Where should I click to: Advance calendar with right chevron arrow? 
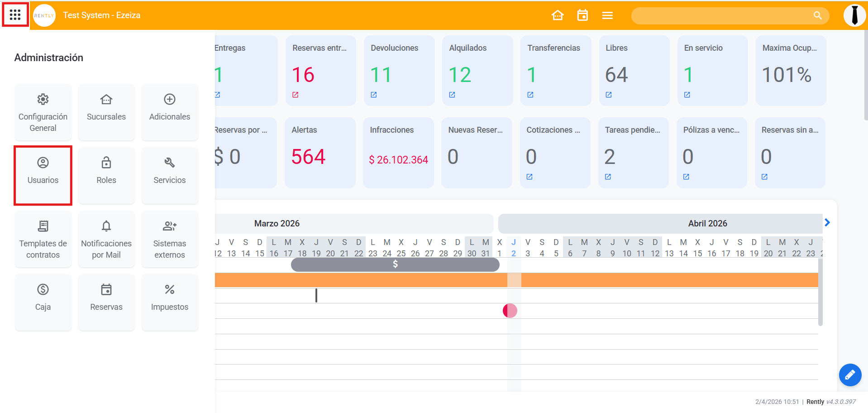click(827, 222)
